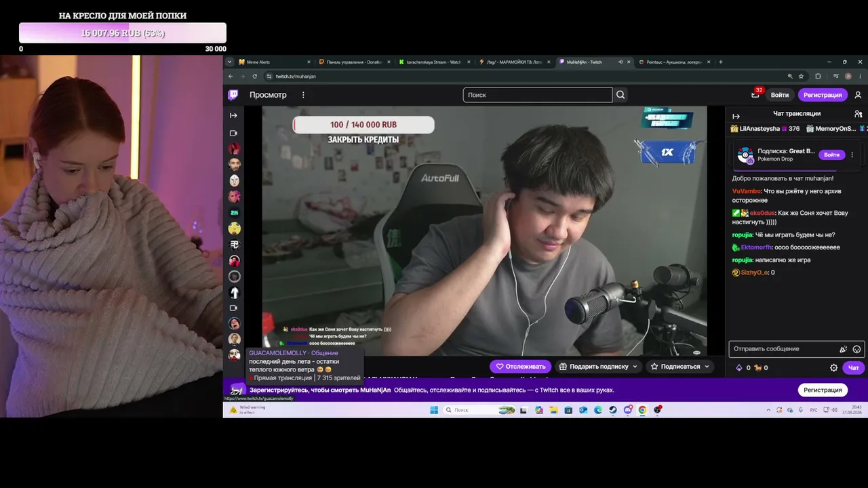Open the three-dot menu beside Просмотр
Screen dimensions: 868x488
click(x=303, y=95)
